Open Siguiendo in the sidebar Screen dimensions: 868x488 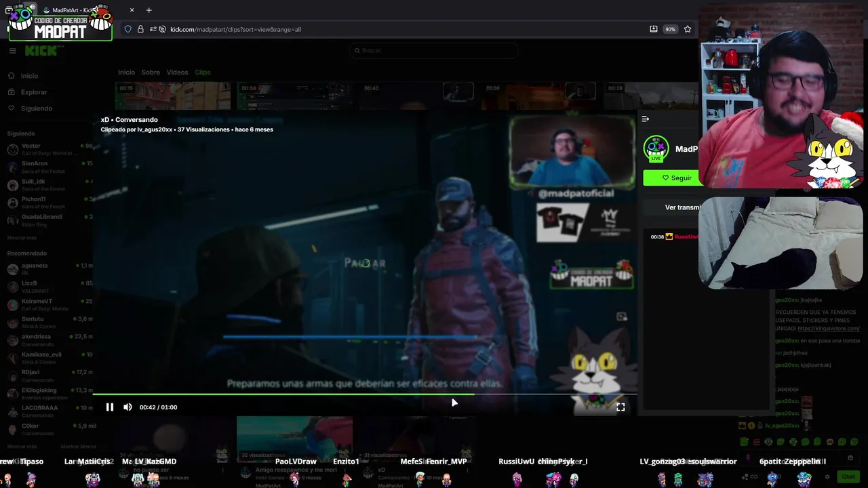click(x=37, y=108)
